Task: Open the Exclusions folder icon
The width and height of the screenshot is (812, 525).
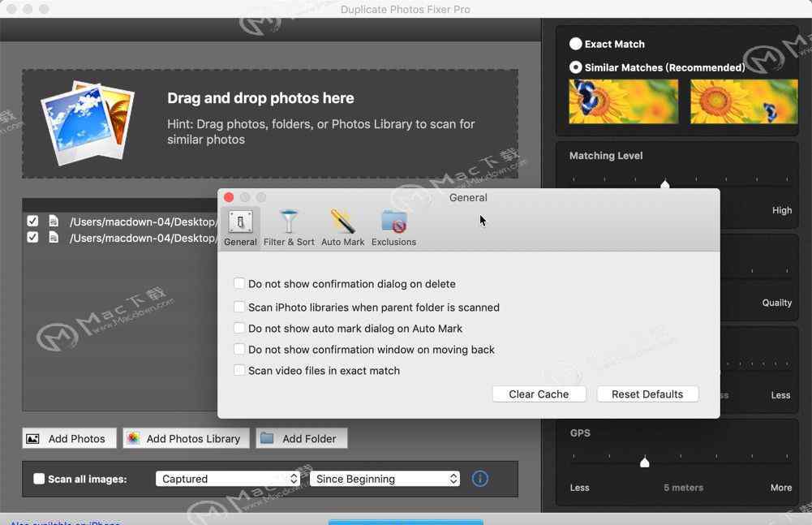Action: coord(393,222)
